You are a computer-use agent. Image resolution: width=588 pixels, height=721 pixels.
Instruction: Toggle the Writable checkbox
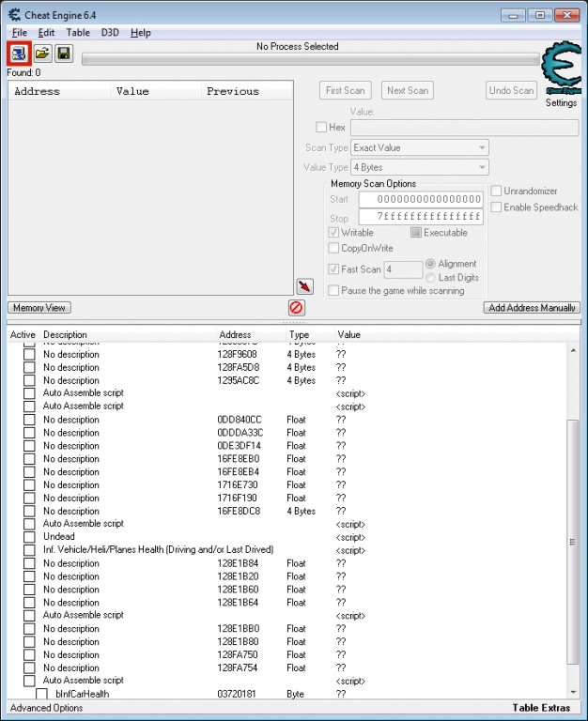[333, 232]
